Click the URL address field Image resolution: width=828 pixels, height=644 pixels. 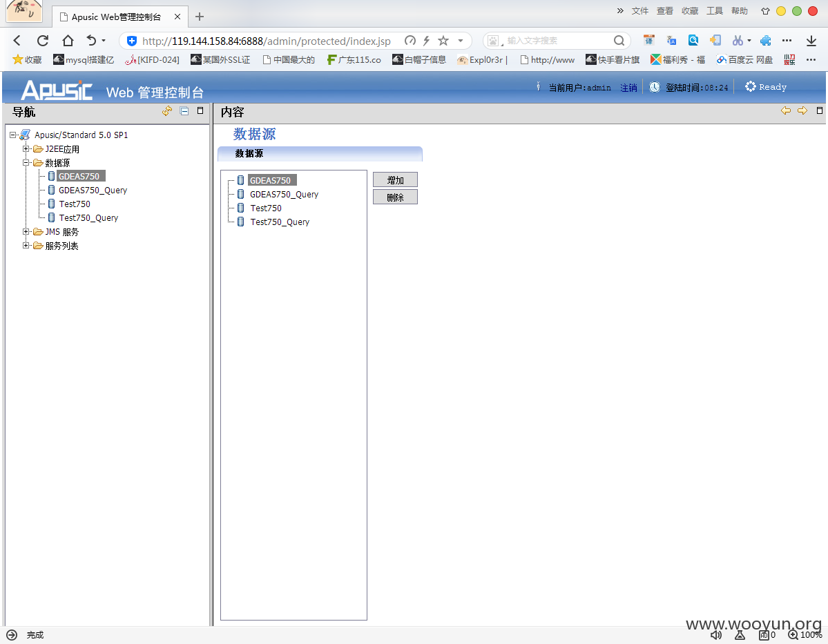pos(266,41)
